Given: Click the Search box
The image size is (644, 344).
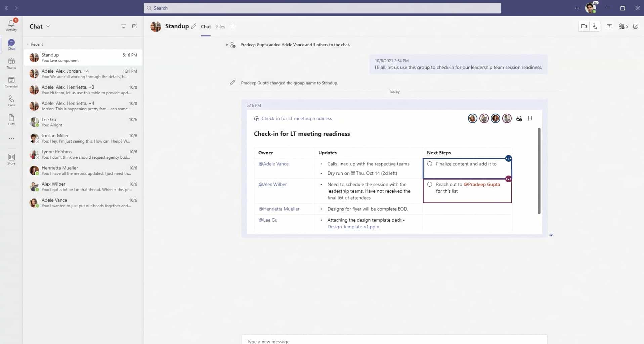Looking at the screenshot, I should pos(323,8).
